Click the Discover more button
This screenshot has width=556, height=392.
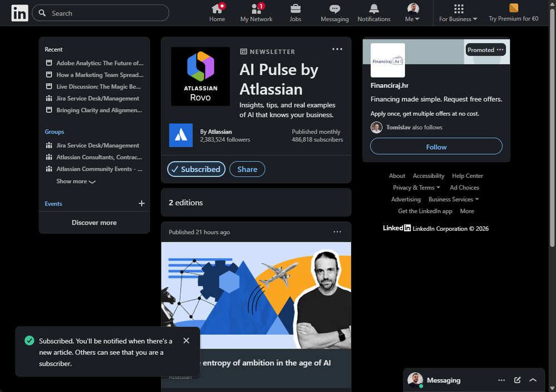[94, 223]
